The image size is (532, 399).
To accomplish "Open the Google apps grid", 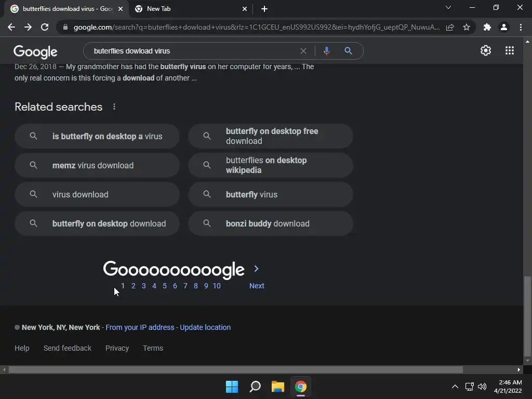I will point(509,50).
